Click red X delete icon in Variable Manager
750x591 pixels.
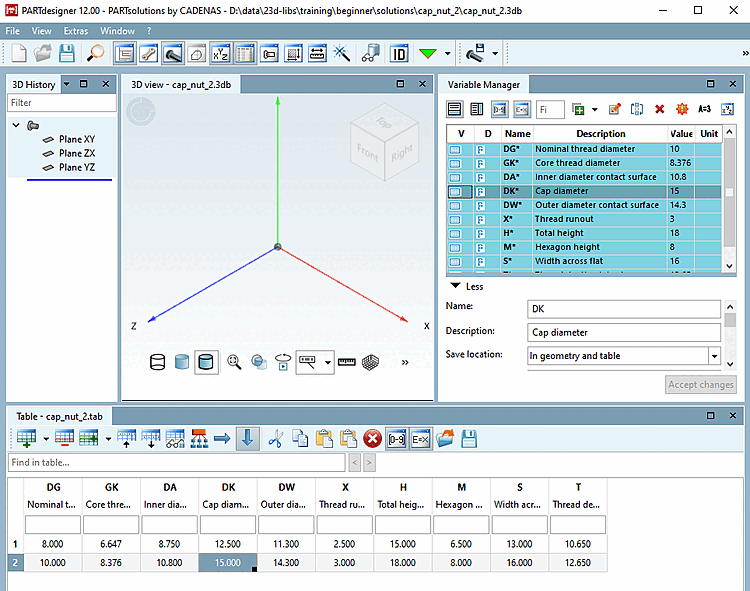[659, 109]
